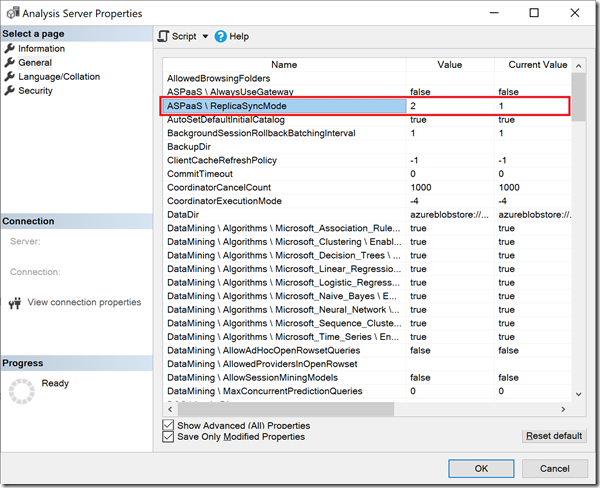Click the Name column header

(284, 65)
